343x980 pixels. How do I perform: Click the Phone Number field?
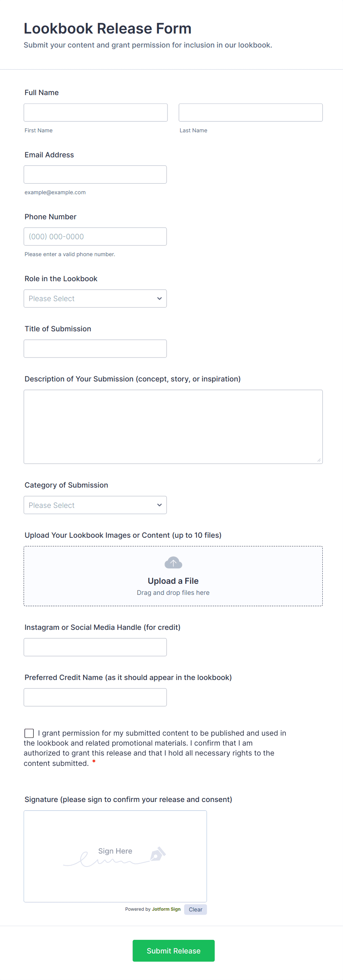coord(95,236)
